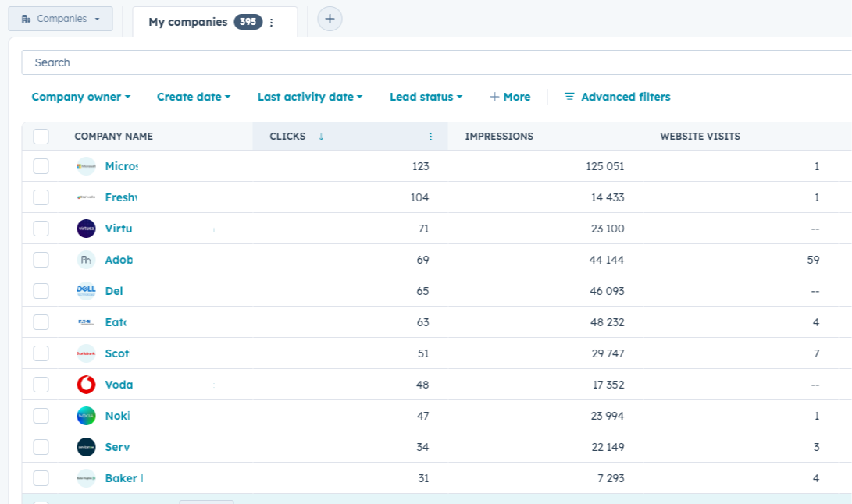
Task: Click the Nokia logo icon
Action: (x=86, y=416)
